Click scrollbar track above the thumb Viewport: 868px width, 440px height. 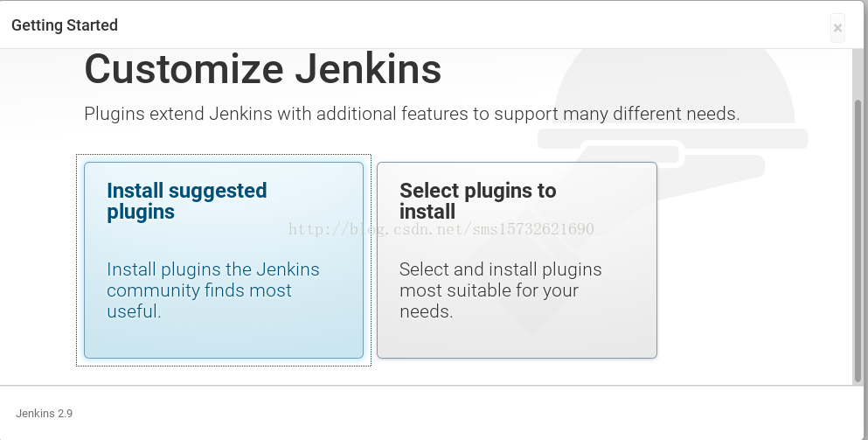click(x=858, y=75)
